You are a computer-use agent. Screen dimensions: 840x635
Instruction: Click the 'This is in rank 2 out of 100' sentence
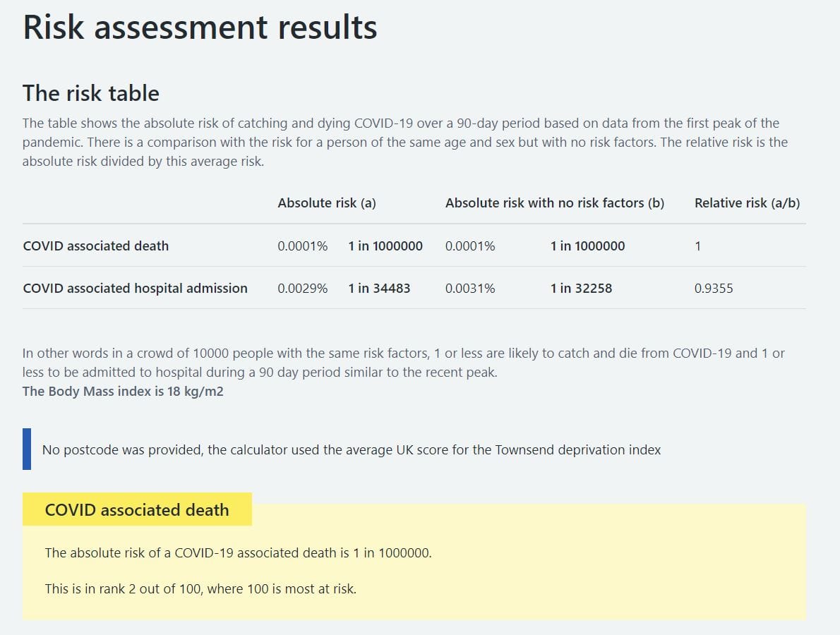200,589
